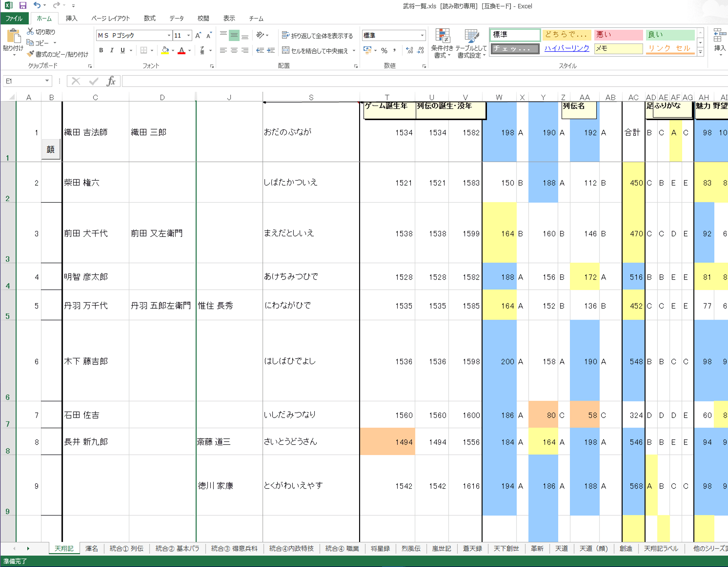Switch to the 将星録 sheet tab
This screenshot has height=567, width=728.
[380, 549]
